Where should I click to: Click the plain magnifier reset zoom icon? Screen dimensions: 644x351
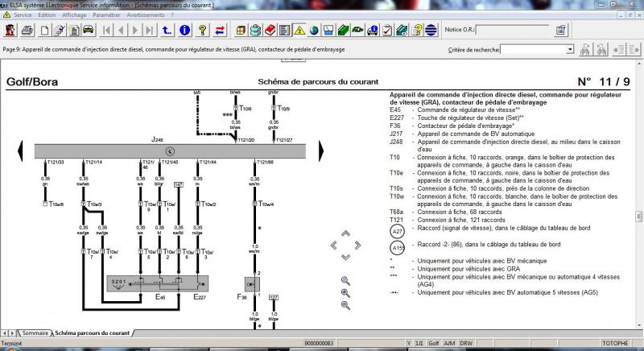(346, 281)
